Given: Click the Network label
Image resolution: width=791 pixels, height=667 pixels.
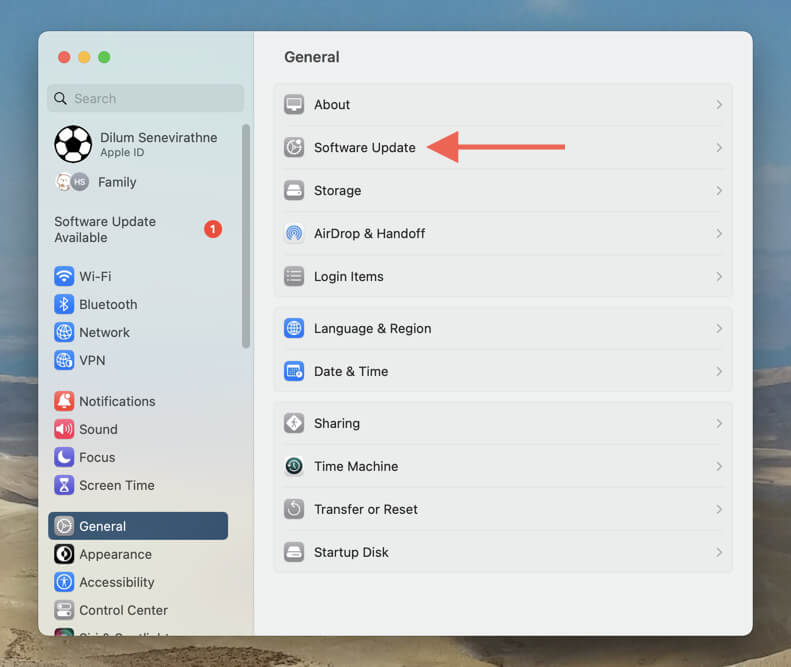Looking at the screenshot, I should [x=104, y=332].
